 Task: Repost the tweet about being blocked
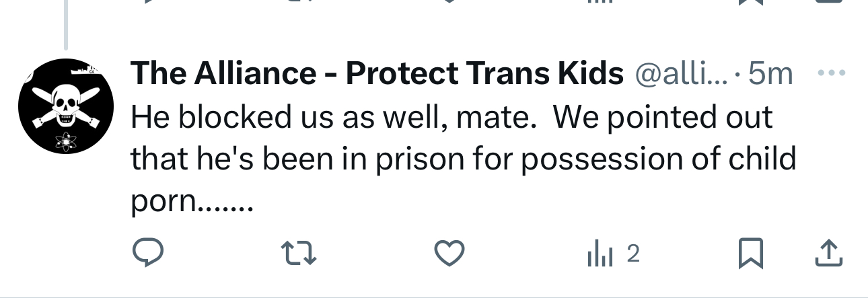[298, 253]
